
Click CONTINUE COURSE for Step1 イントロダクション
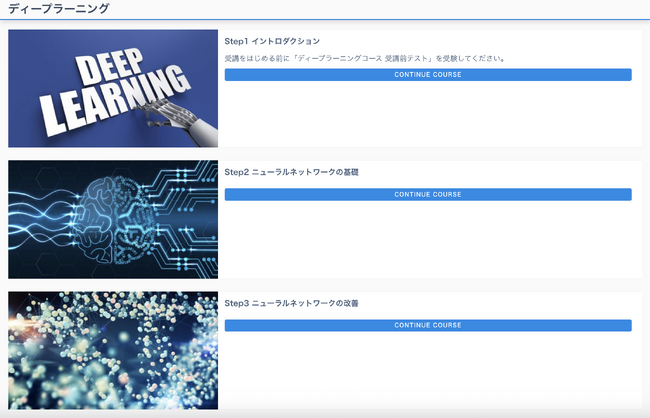point(428,75)
